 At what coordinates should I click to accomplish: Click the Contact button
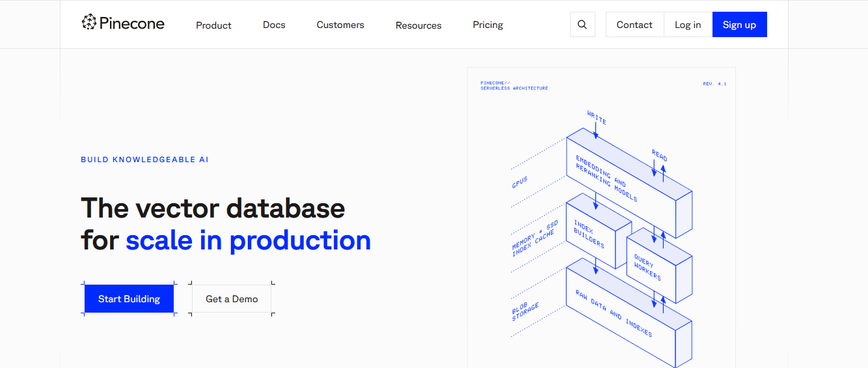click(634, 25)
